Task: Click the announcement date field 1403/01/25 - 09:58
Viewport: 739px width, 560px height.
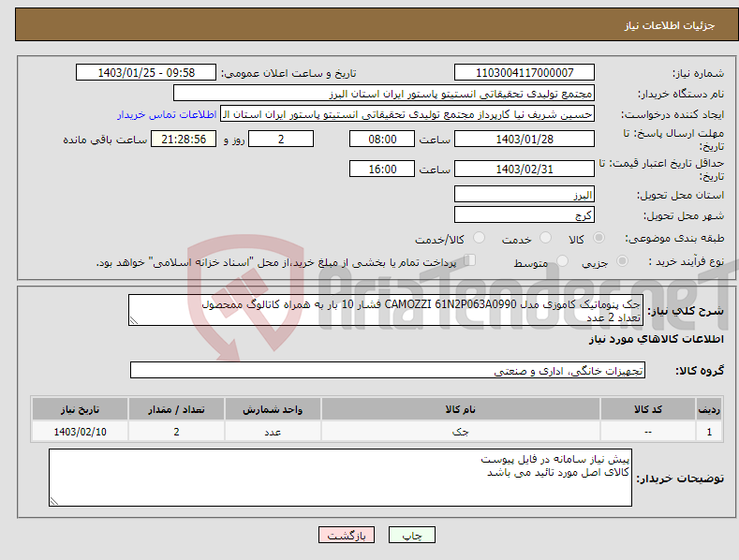Action: coord(146,73)
